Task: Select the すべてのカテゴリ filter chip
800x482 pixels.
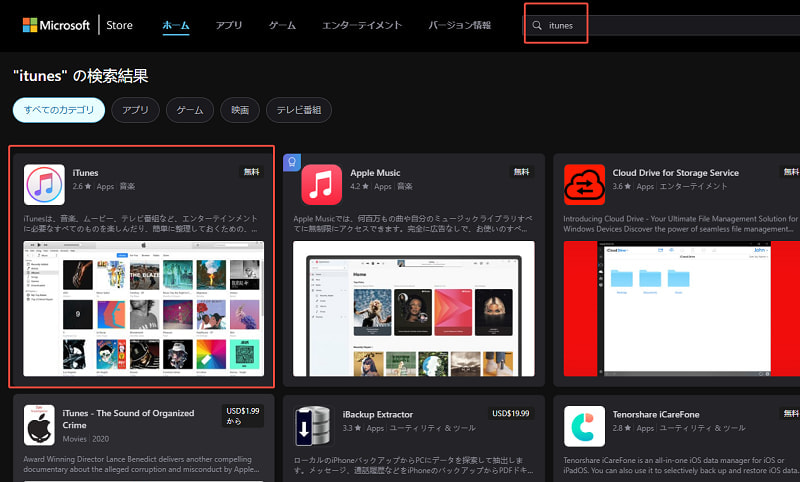Action: pyautogui.click(x=59, y=110)
